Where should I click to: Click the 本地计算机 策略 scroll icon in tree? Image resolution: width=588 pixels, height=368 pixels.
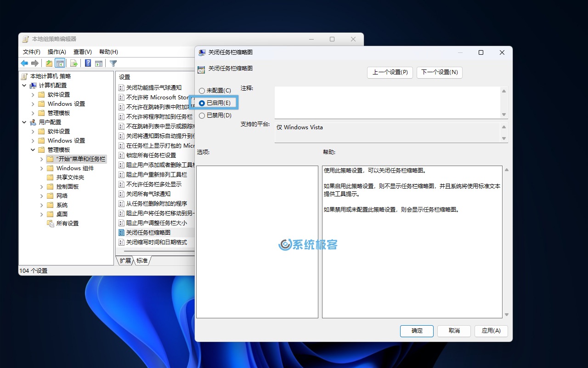[x=24, y=76]
